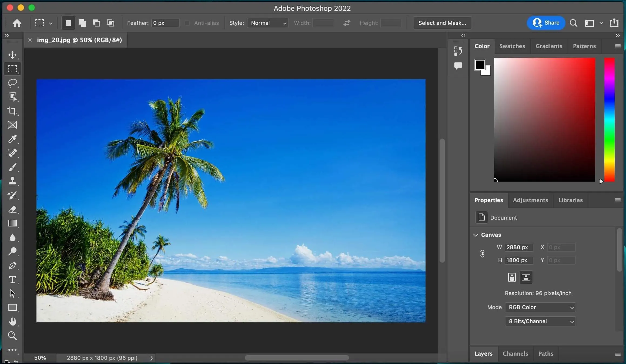Image resolution: width=626 pixels, height=364 pixels.
Task: Switch to the Swatches tab
Action: [512, 46]
